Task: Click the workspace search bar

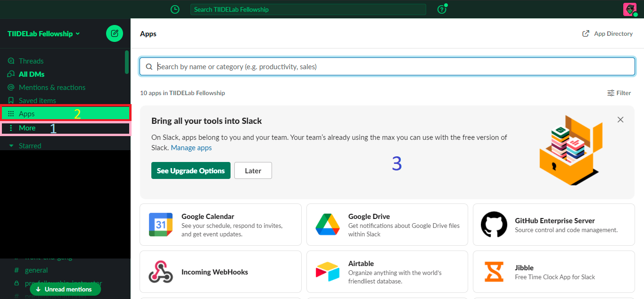Action: [x=308, y=9]
